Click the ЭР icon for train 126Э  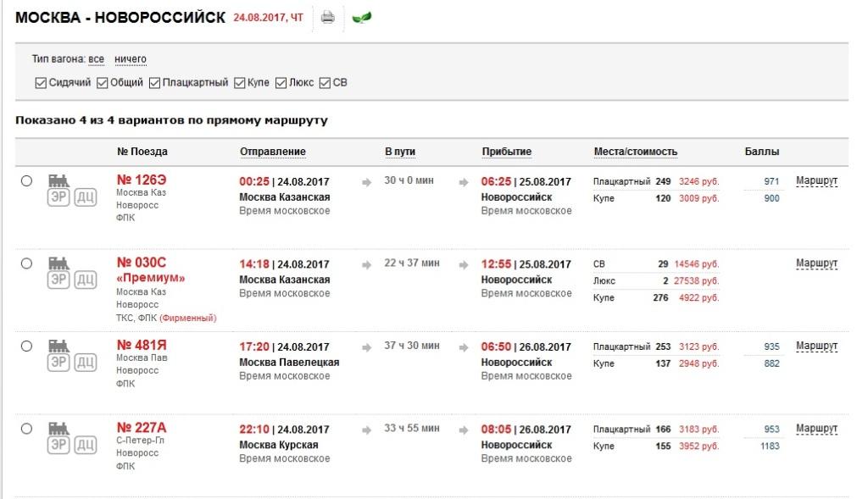click(58, 197)
